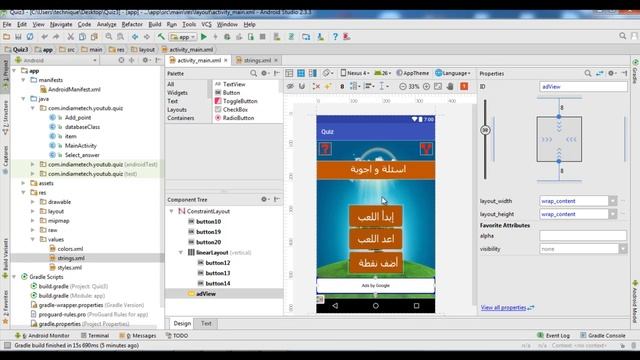This screenshot has width=640, height=360.
Task: Click the Redo arrow icon
Action: [56, 37]
